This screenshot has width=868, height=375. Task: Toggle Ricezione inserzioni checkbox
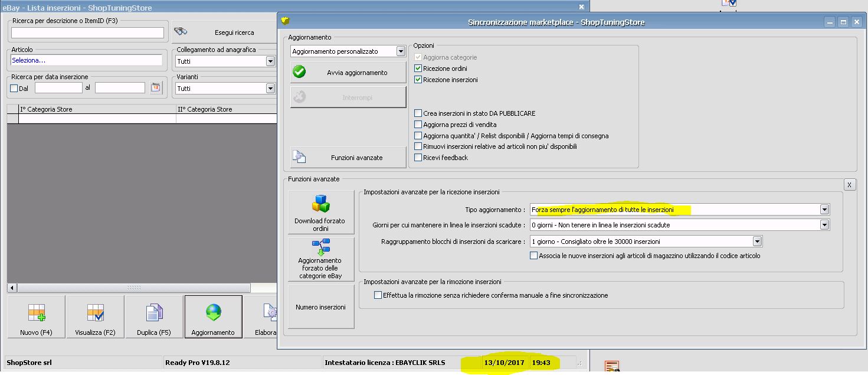coord(418,79)
